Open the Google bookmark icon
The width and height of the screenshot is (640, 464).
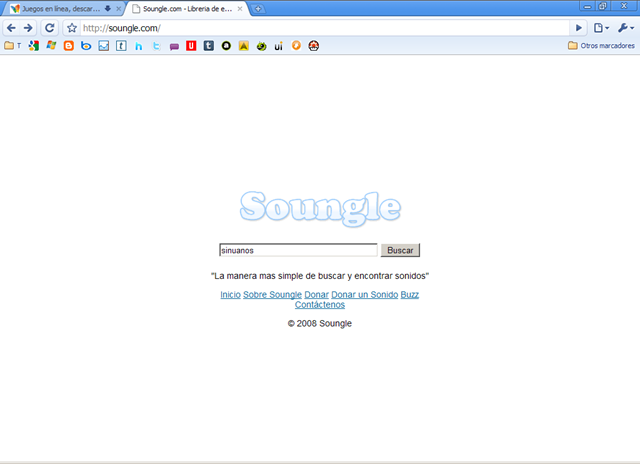(x=34, y=46)
